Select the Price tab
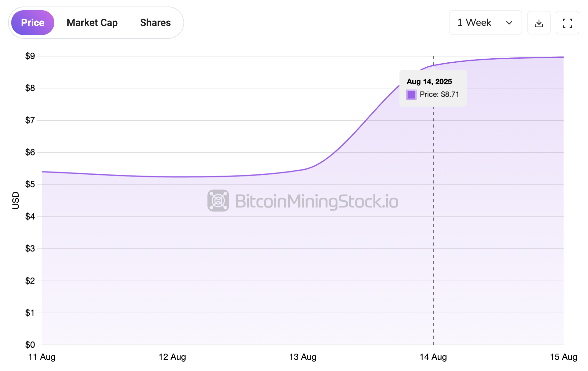The height and width of the screenshot is (371, 588). (33, 23)
